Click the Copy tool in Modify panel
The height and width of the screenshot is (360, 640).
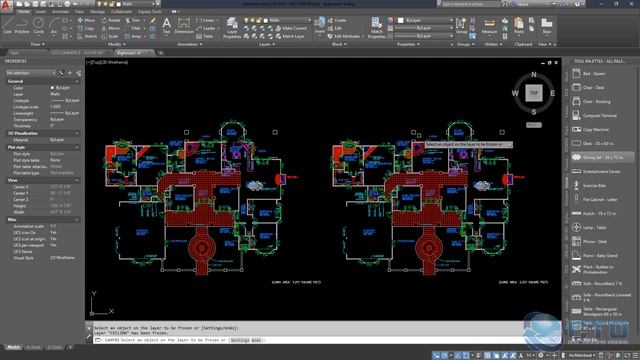[x=86, y=28]
